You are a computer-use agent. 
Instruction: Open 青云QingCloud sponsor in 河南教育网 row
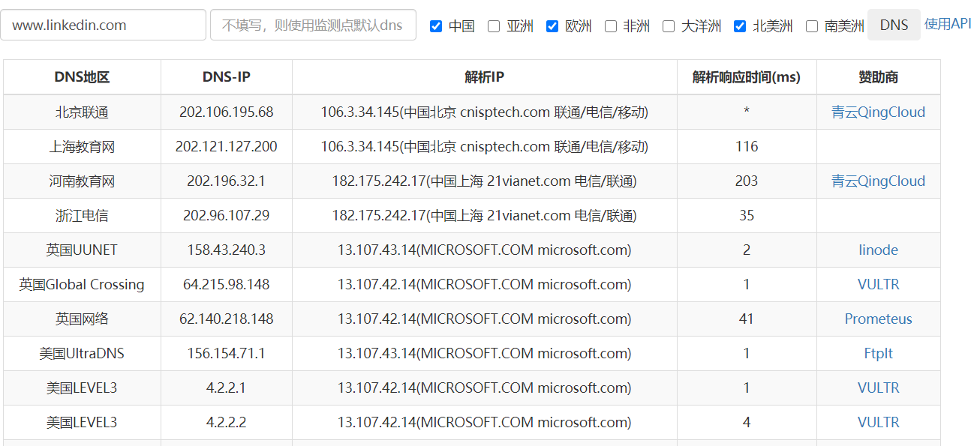878,181
